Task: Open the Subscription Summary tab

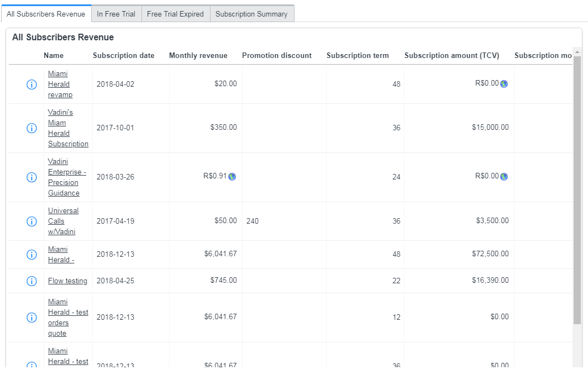Action: pos(251,14)
